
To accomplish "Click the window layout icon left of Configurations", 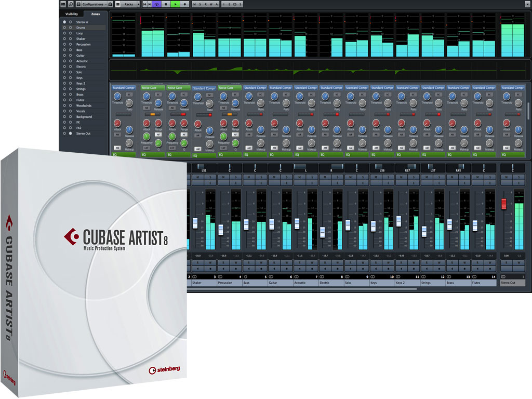I will (78, 4).
